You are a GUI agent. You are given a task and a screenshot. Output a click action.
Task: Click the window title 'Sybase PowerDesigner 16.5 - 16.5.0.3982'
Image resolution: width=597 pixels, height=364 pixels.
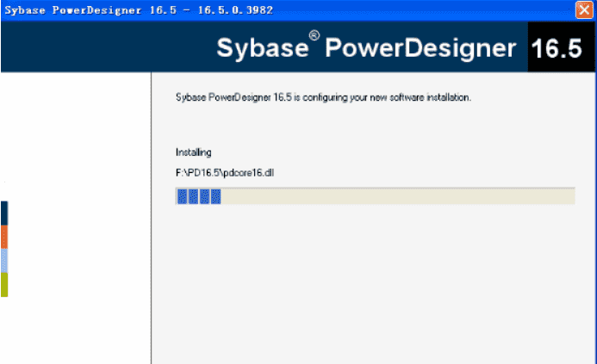coord(139,9)
